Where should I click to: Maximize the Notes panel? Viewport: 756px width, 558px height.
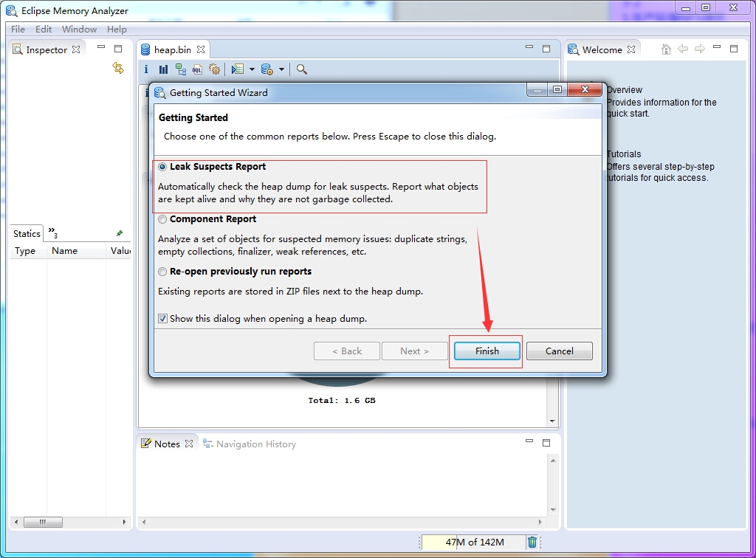(x=546, y=443)
